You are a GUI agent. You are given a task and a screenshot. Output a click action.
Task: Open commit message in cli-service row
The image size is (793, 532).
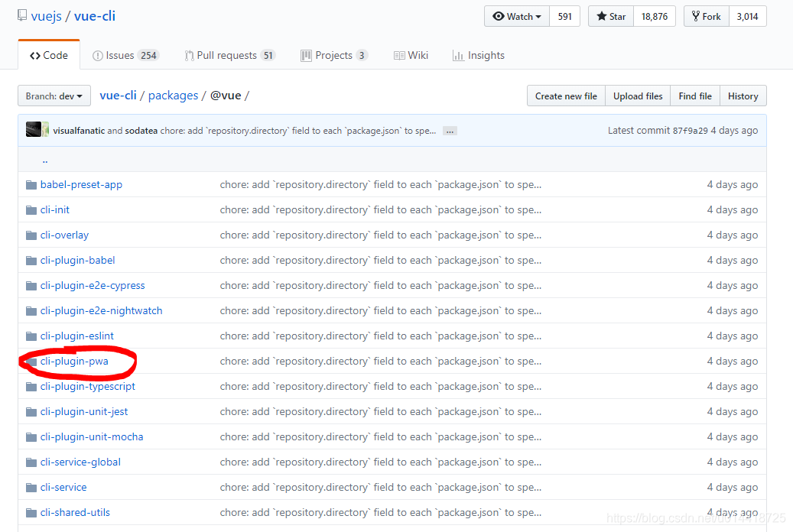(x=380, y=488)
